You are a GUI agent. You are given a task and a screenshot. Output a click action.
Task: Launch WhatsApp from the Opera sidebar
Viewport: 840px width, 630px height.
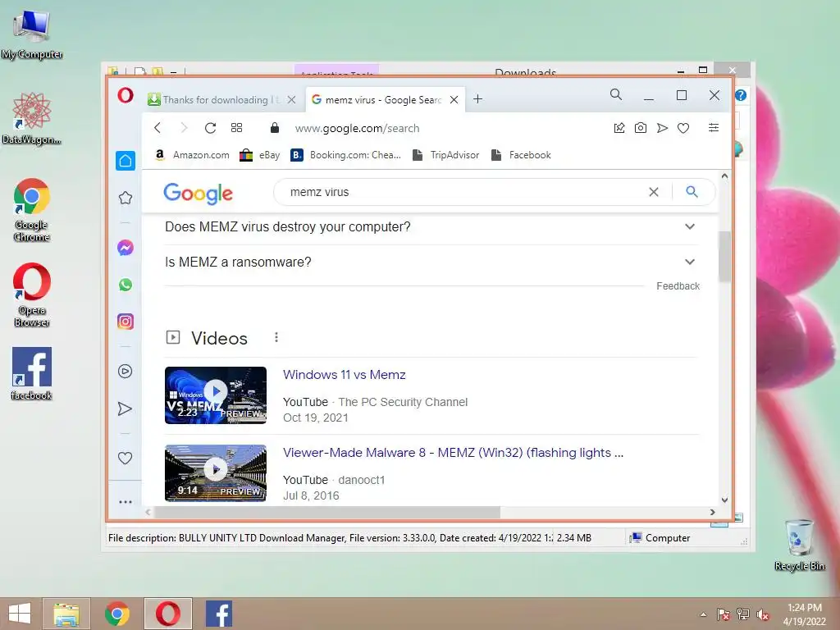pyautogui.click(x=126, y=285)
